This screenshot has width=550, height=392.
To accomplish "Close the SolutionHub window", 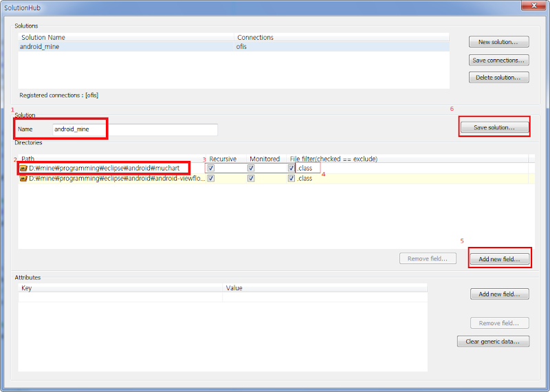I will pyautogui.click(x=533, y=6).
